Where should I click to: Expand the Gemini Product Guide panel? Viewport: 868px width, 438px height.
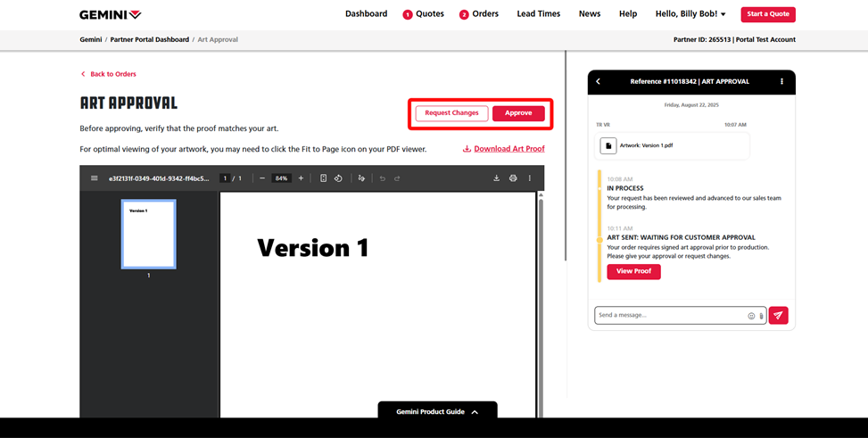(437, 412)
